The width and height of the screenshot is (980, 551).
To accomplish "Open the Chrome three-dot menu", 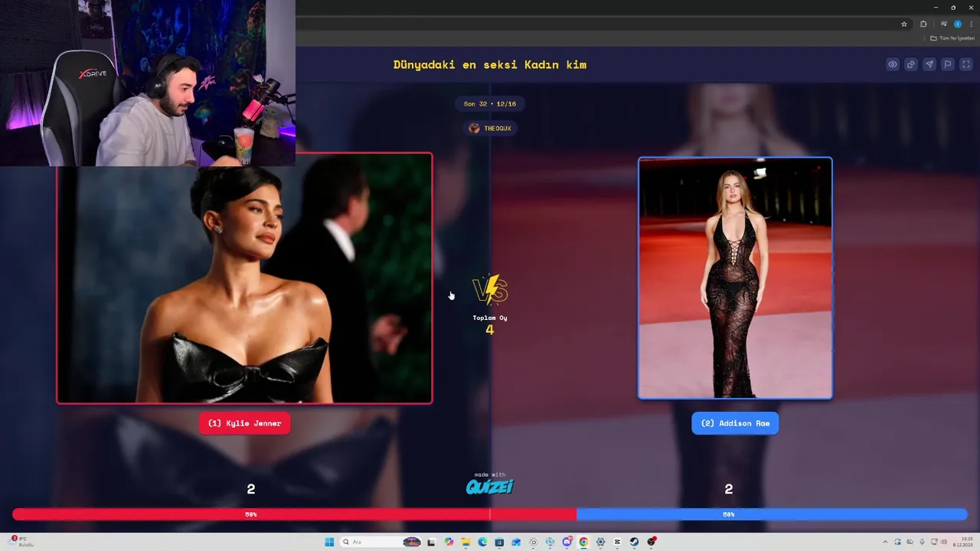I will [x=972, y=24].
